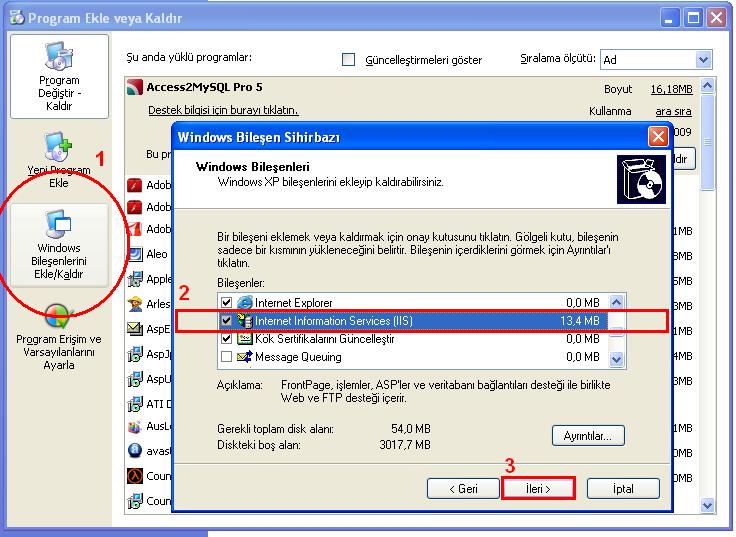
Task: Toggle Güncelleştirmeleri göster checkbox
Action: click(x=348, y=60)
